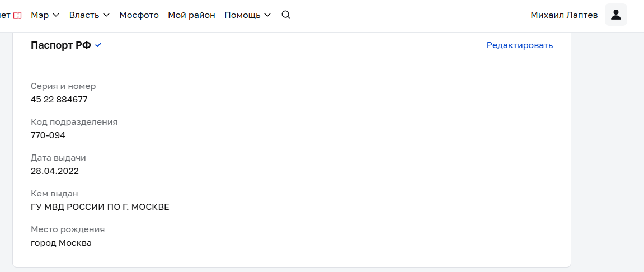Click the profile avatar icon
This screenshot has height=272, width=644.
tap(616, 15)
